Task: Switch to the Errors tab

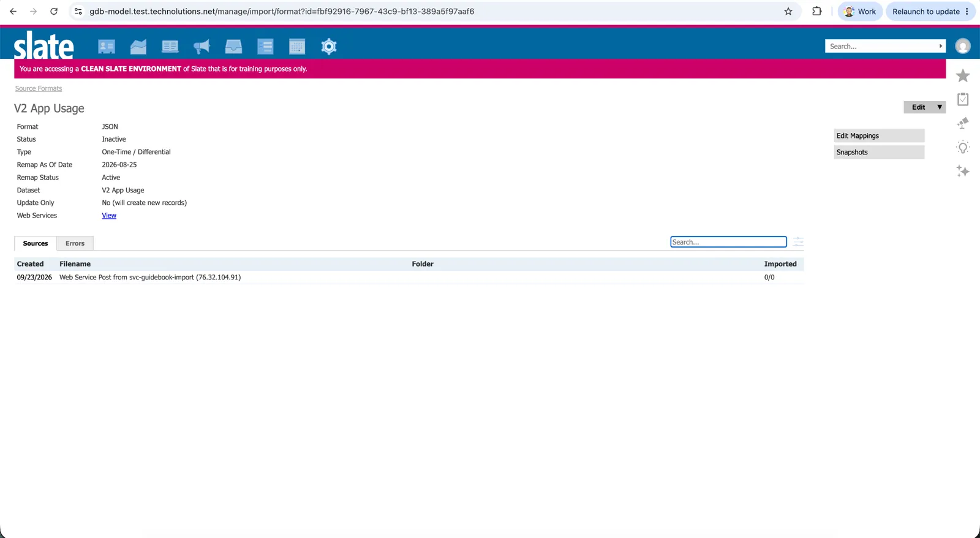Action: [75, 243]
